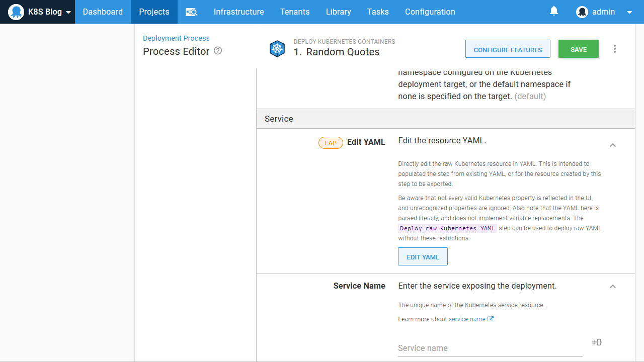Click the Octopus logo in the top bar

pos(16,12)
